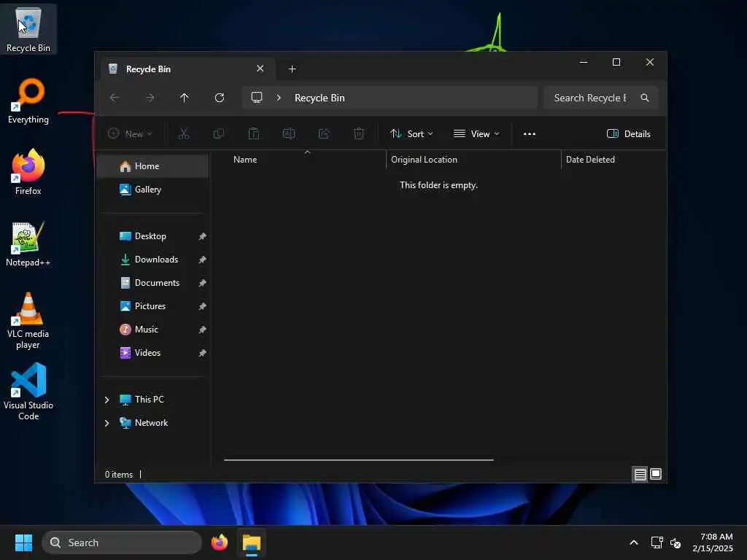This screenshot has height=560, width=747.
Task: Open Documents in navigation pane
Action: click(x=152, y=283)
